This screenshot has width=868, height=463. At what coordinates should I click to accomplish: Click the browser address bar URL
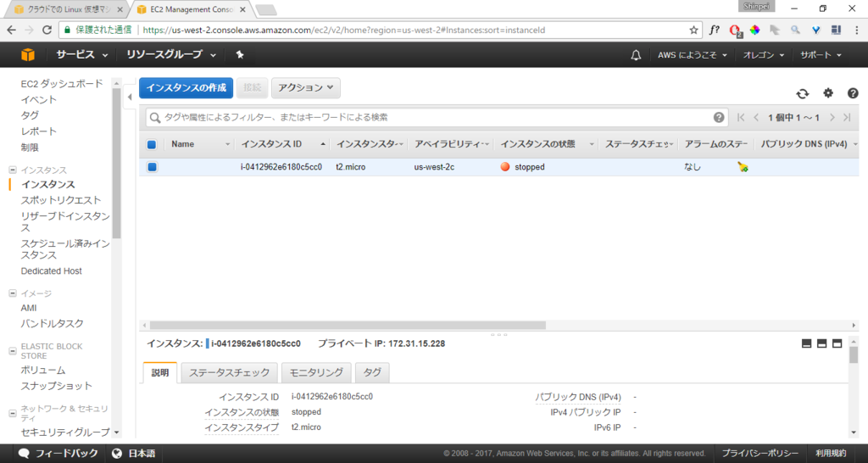point(344,31)
